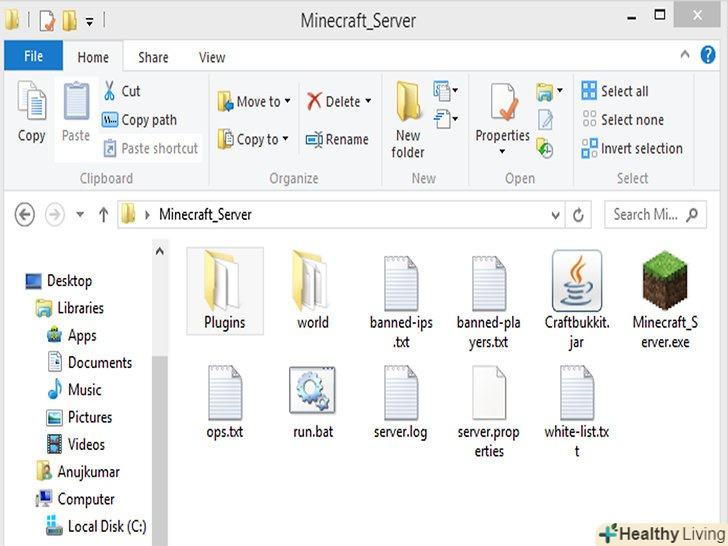Click the Properties icon in the title bar
The height and width of the screenshot is (546, 728).
click(x=47, y=20)
